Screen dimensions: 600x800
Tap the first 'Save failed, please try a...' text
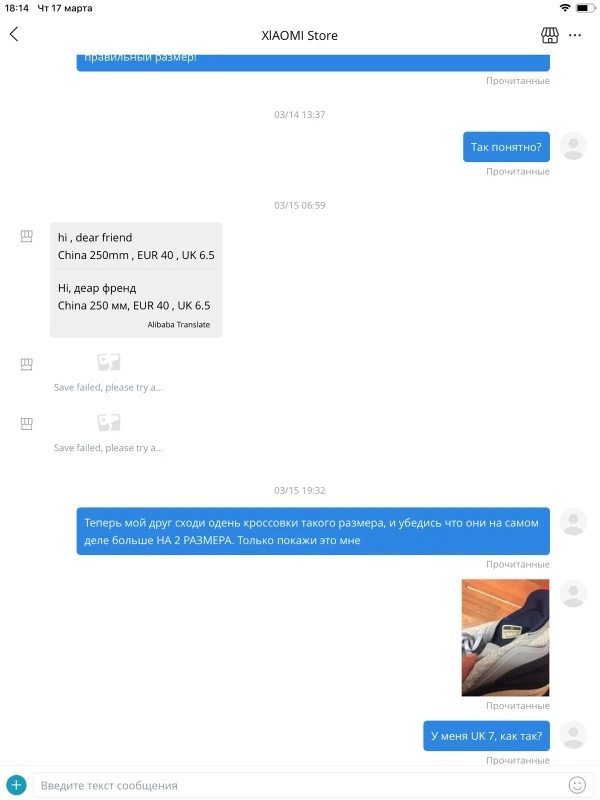[x=108, y=387]
